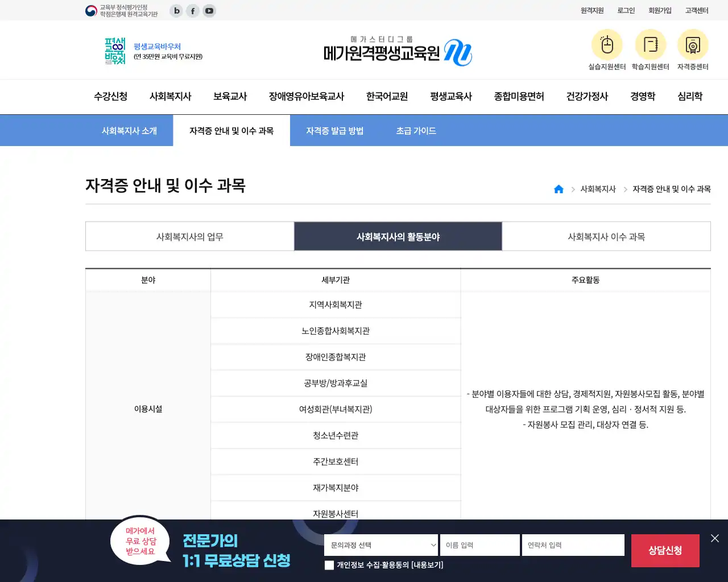The image size is (728, 582).
Task: Select the 초급 가이드 menu item
Action: click(x=416, y=130)
